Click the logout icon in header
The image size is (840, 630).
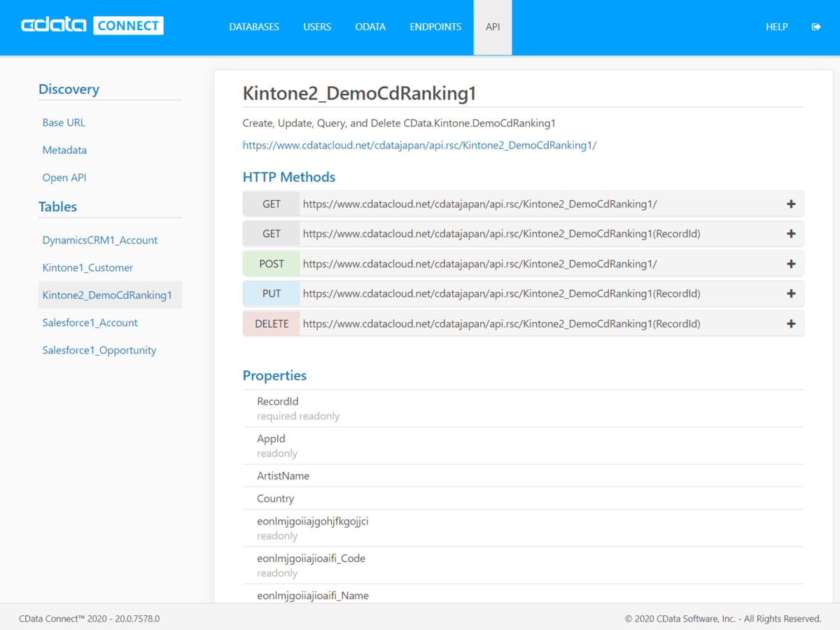pyautogui.click(x=816, y=27)
